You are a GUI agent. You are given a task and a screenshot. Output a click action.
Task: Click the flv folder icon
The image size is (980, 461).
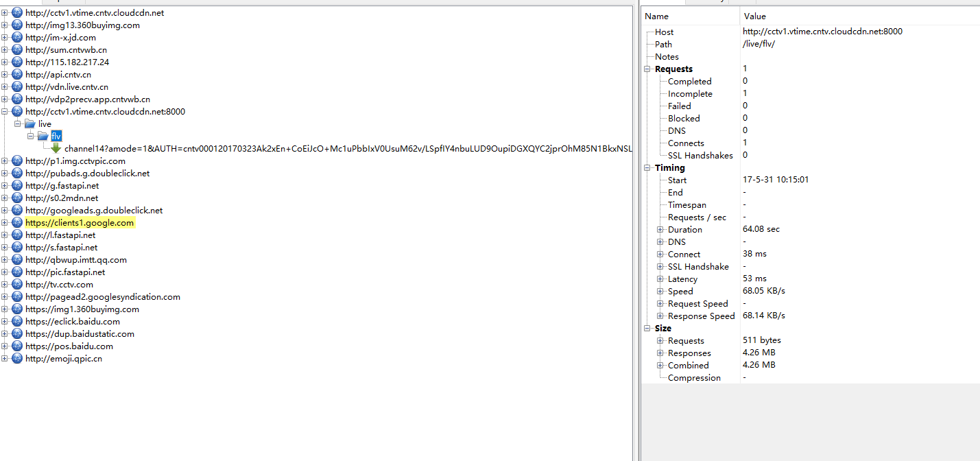(43, 137)
